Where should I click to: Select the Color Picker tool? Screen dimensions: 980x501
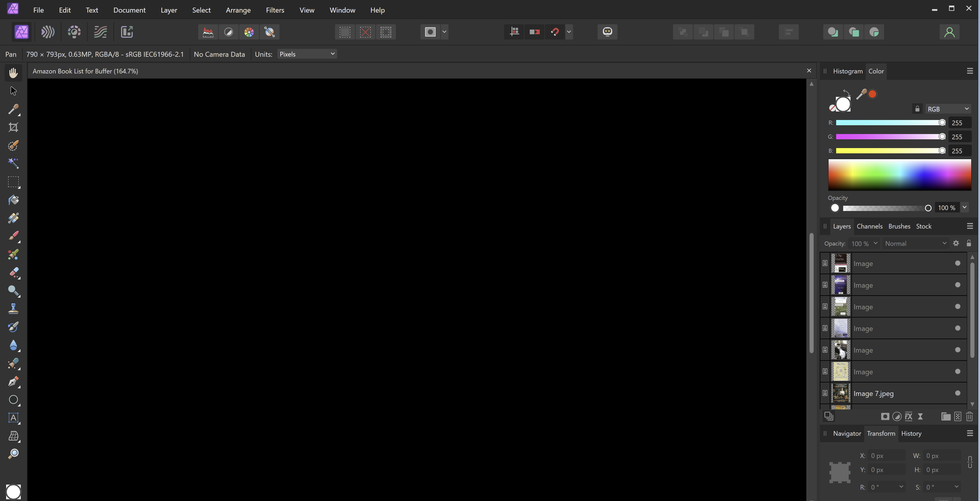13,109
